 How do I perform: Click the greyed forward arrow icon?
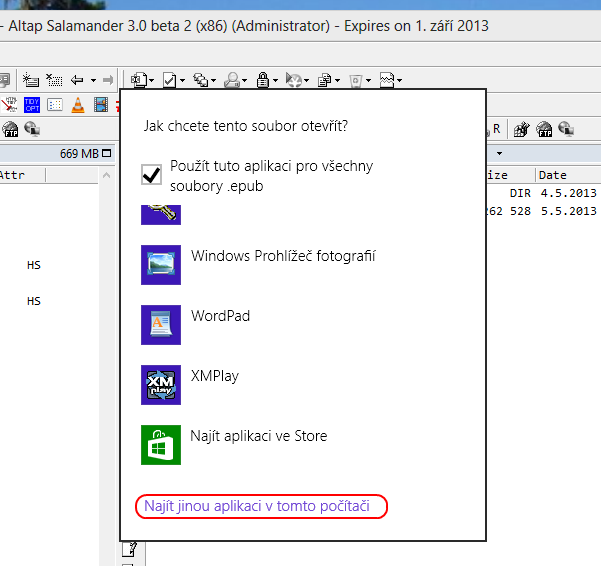coord(108,80)
